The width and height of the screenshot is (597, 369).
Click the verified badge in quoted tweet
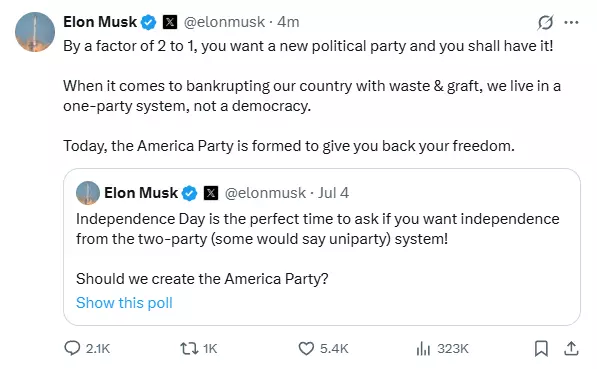coord(190,193)
